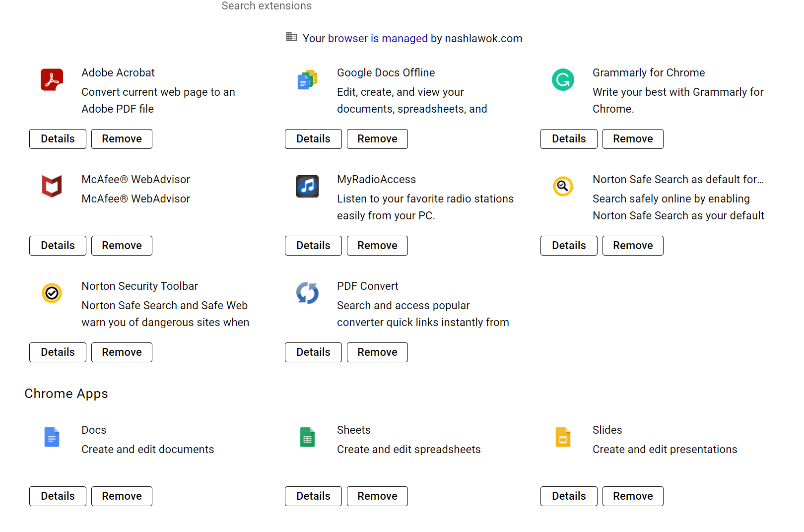
Task: Remove Norton Security Toolbar
Action: tap(122, 352)
